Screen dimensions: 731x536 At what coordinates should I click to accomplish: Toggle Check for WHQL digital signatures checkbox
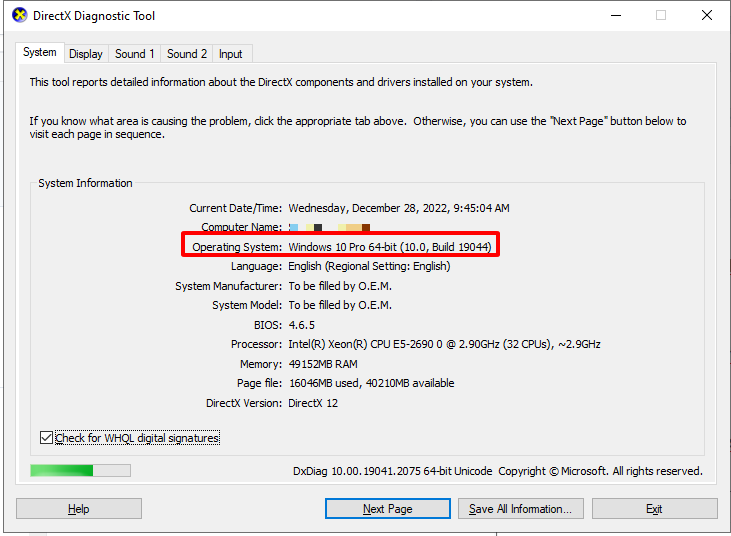point(46,438)
